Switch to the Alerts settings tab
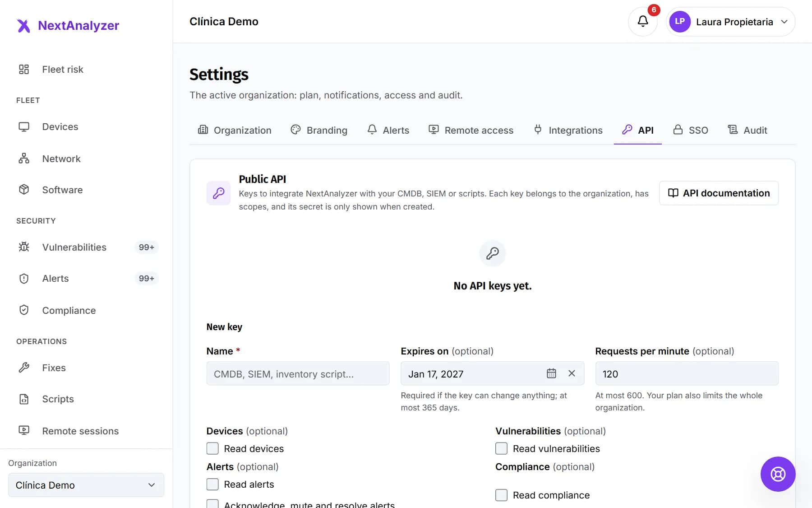Screen dimensions: 812x508 pyautogui.click(x=388, y=130)
